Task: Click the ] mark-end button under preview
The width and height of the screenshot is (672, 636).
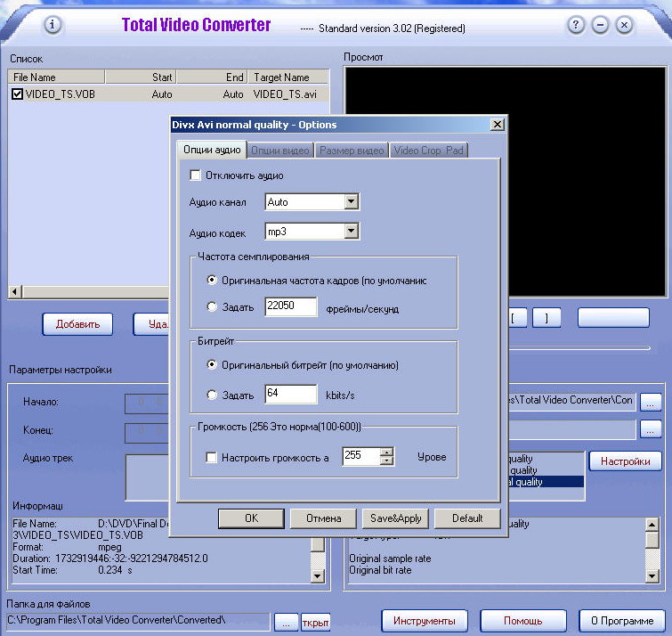Action: [547, 318]
